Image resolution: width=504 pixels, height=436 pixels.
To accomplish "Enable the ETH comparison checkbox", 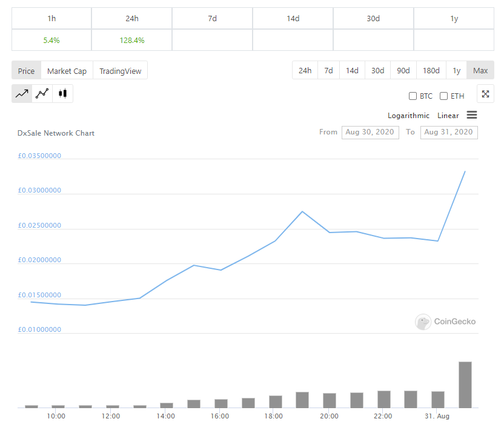I will pyautogui.click(x=443, y=96).
